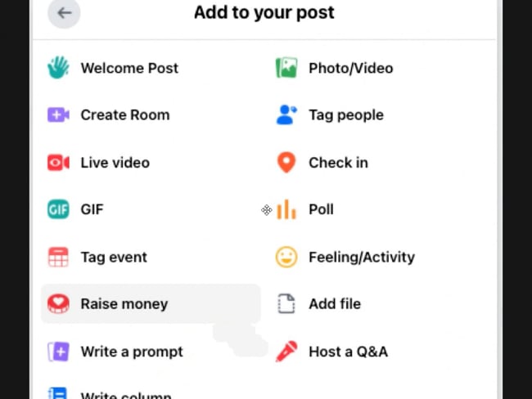Screen dimensions: 532x399
Task: Click the Write a prompt icon
Action: click(x=58, y=352)
